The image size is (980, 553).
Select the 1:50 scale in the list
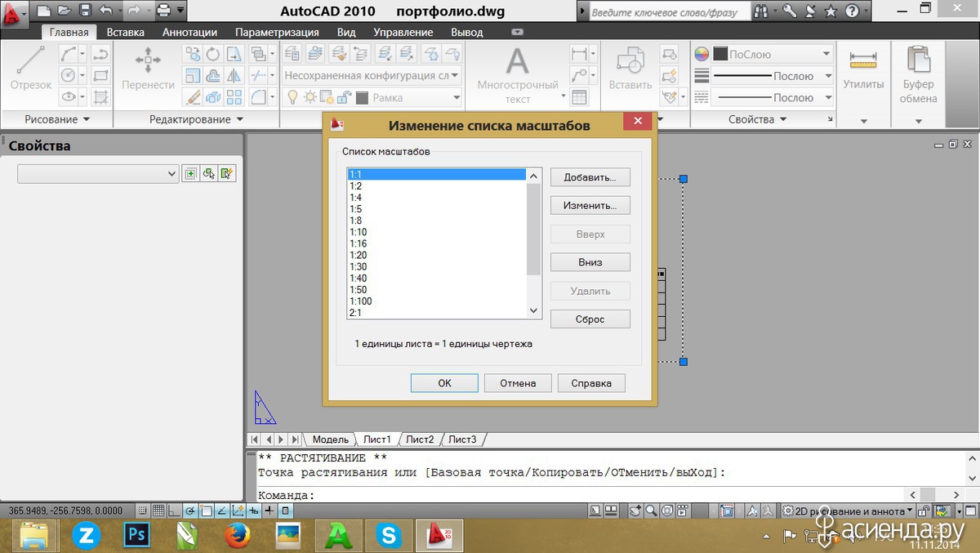tap(436, 290)
